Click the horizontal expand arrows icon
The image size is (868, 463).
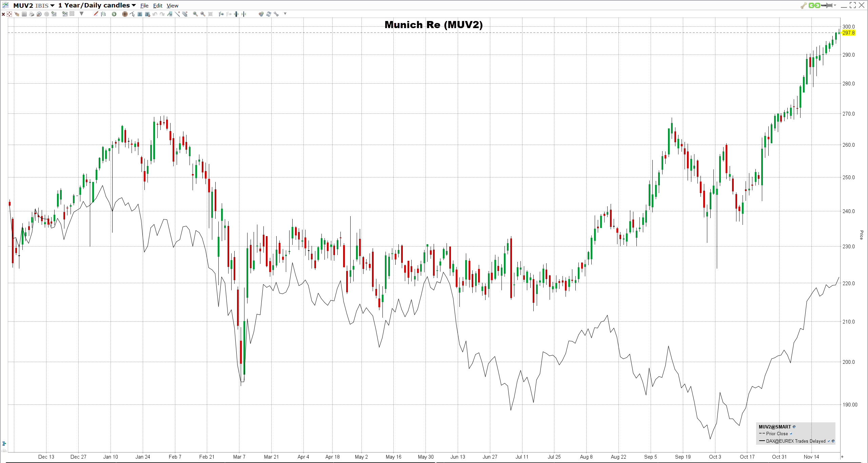pyautogui.click(x=236, y=14)
